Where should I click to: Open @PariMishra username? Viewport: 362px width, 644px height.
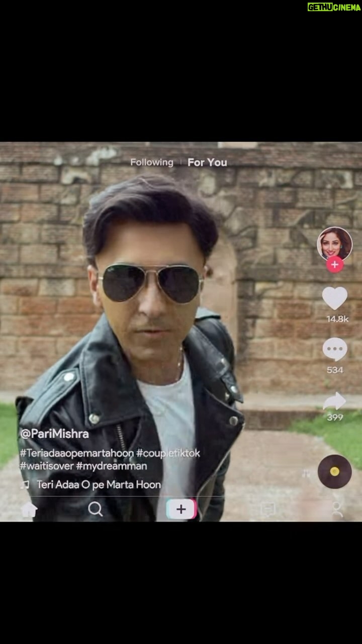[x=54, y=434]
